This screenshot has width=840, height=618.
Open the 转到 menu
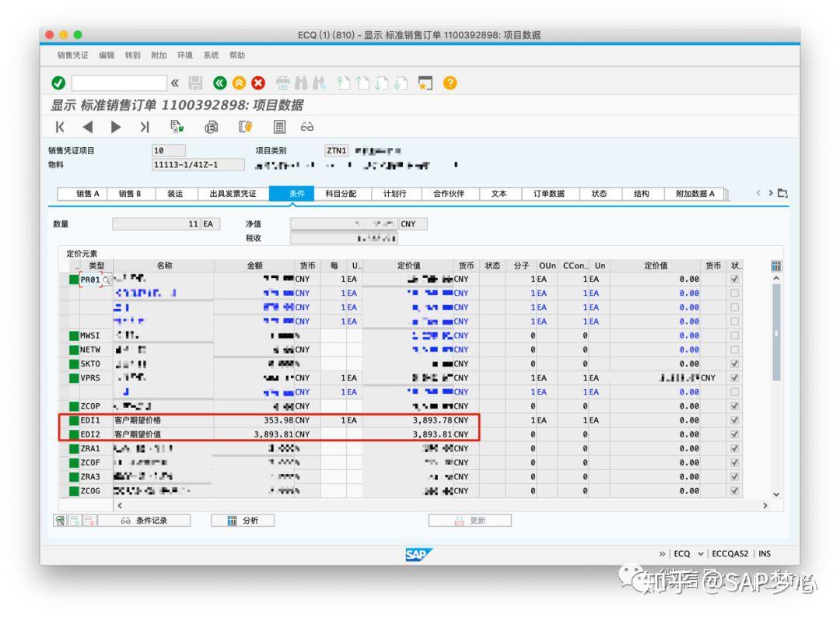point(132,55)
